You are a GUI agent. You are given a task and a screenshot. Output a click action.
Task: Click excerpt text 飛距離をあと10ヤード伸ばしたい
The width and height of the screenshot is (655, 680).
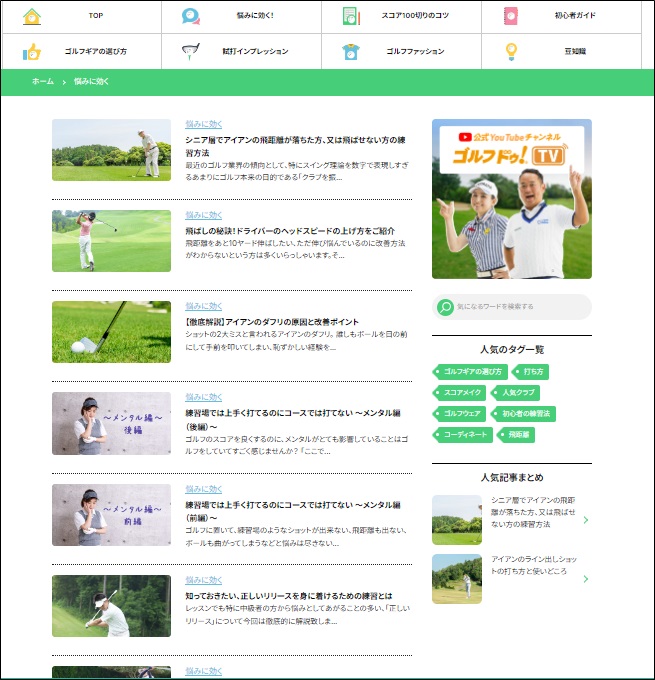point(295,249)
